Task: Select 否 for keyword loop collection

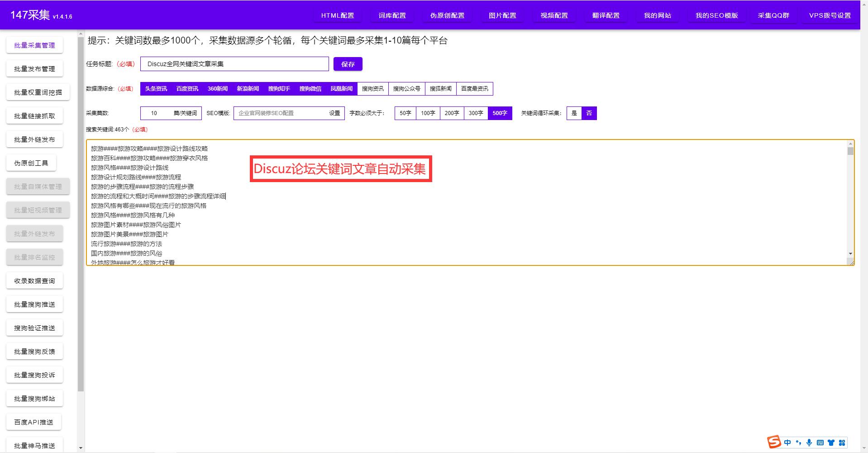Action: 589,113
